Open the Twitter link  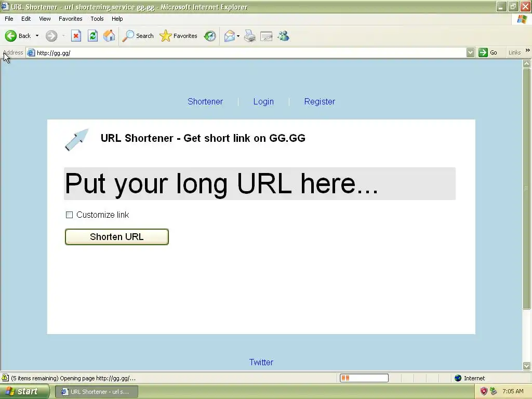261,362
